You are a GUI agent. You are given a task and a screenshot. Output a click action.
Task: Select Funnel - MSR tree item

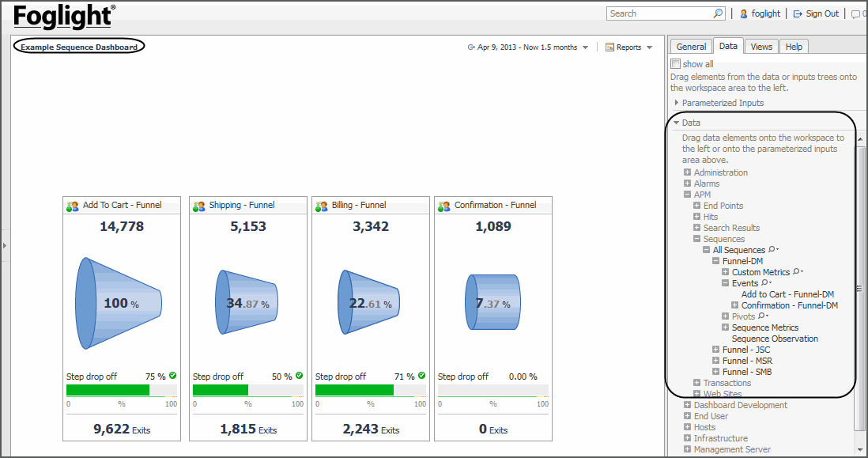747,361
